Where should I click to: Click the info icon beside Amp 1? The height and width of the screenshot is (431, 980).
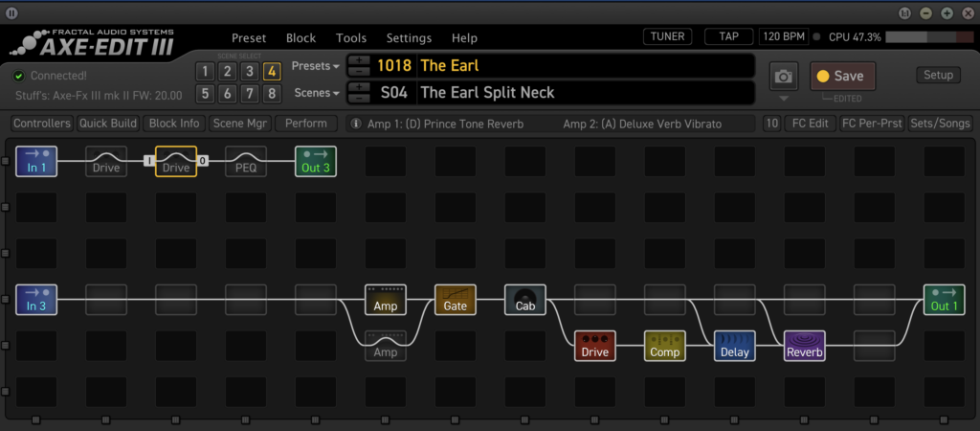click(356, 124)
